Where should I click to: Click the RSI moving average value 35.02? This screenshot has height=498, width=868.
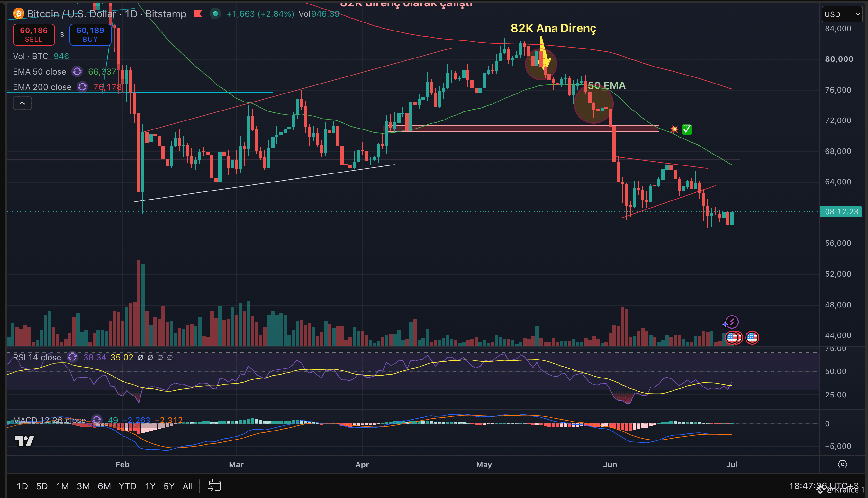coord(122,357)
